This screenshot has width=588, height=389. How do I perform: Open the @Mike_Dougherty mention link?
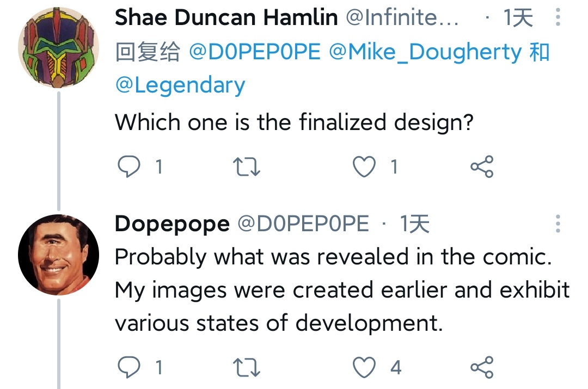425,52
